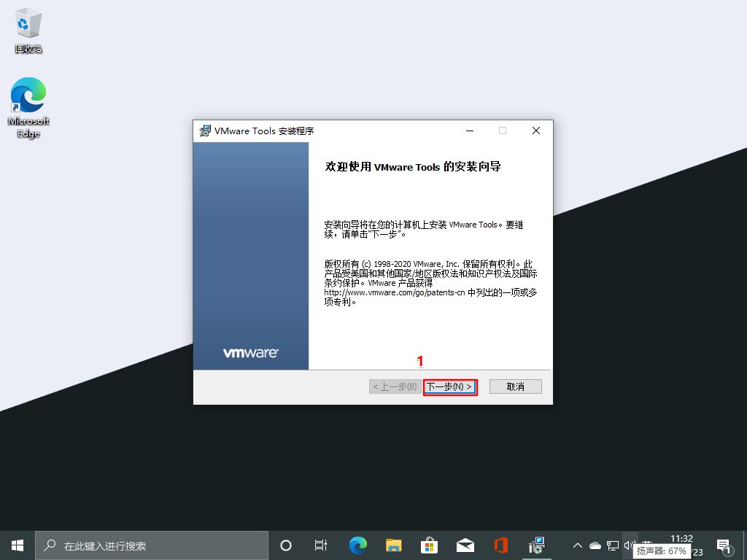The height and width of the screenshot is (560, 747).
Task: Open the Mail app on taskbar
Action: (x=465, y=545)
